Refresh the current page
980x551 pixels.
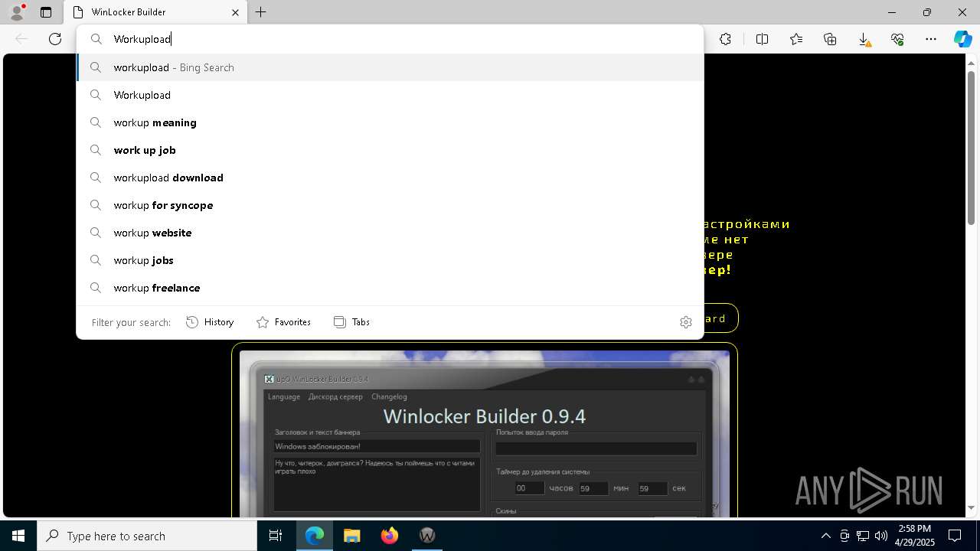pyautogui.click(x=55, y=39)
